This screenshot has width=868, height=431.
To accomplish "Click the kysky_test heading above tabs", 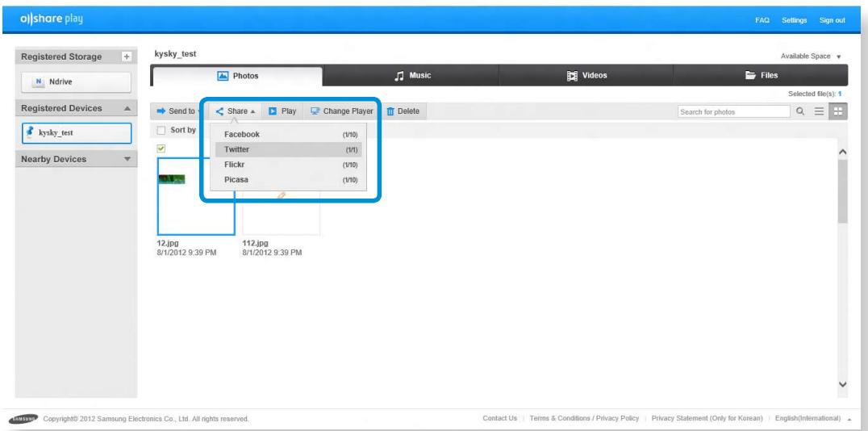I will click(x=176, y=54).
